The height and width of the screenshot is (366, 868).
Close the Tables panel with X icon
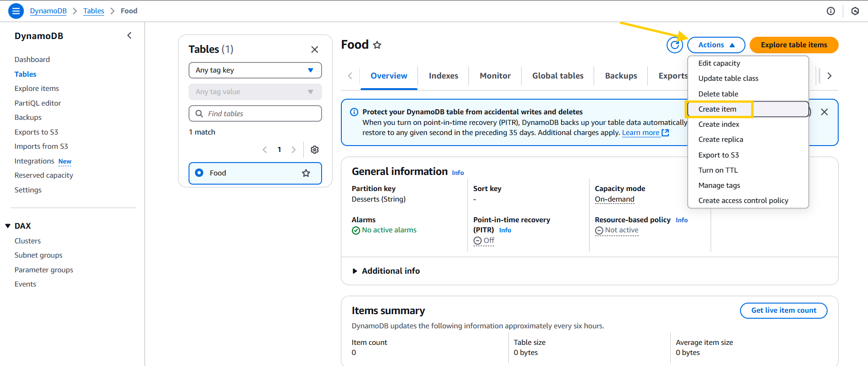pos(315,50)
